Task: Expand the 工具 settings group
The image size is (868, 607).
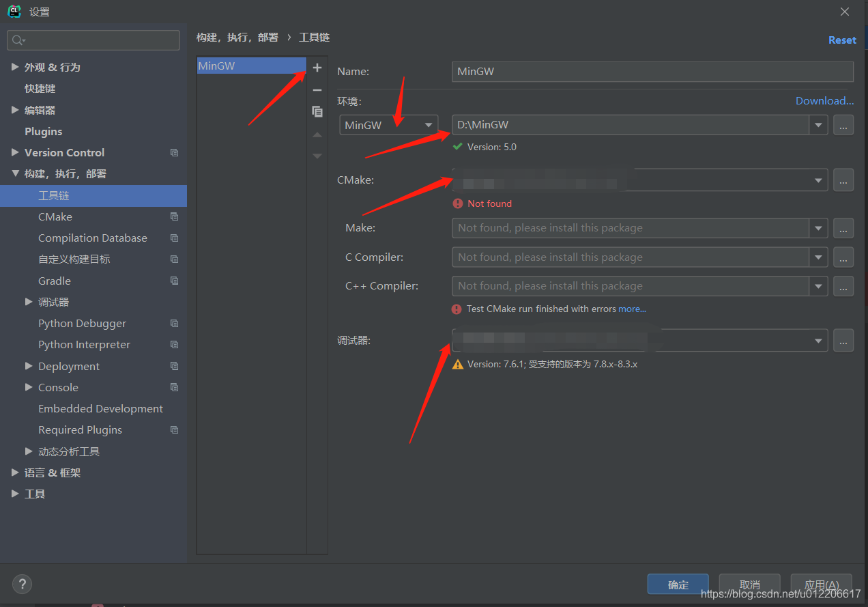Action: 15,494
